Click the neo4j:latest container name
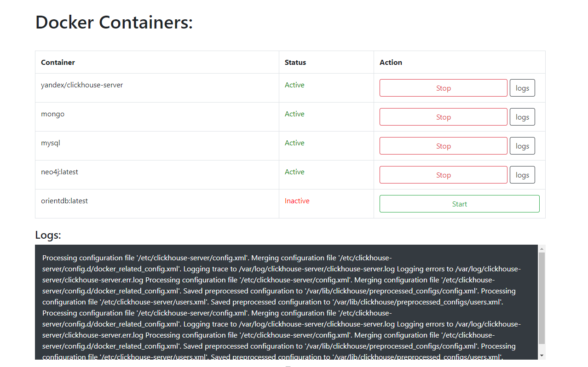The image size is (588, 367). click(60, 172)
